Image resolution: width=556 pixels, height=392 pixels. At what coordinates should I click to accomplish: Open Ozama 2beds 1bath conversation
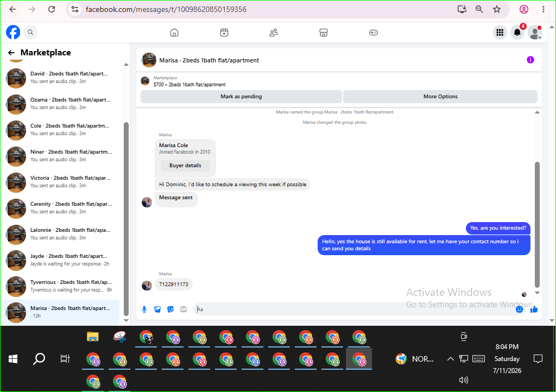click(x=62, y=104)
